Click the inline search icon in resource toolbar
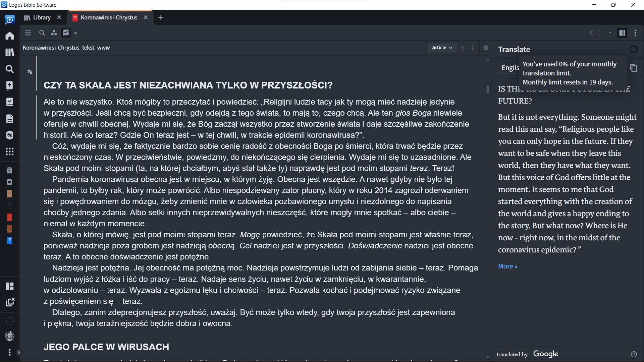644x362 pixels. point(42,33)
